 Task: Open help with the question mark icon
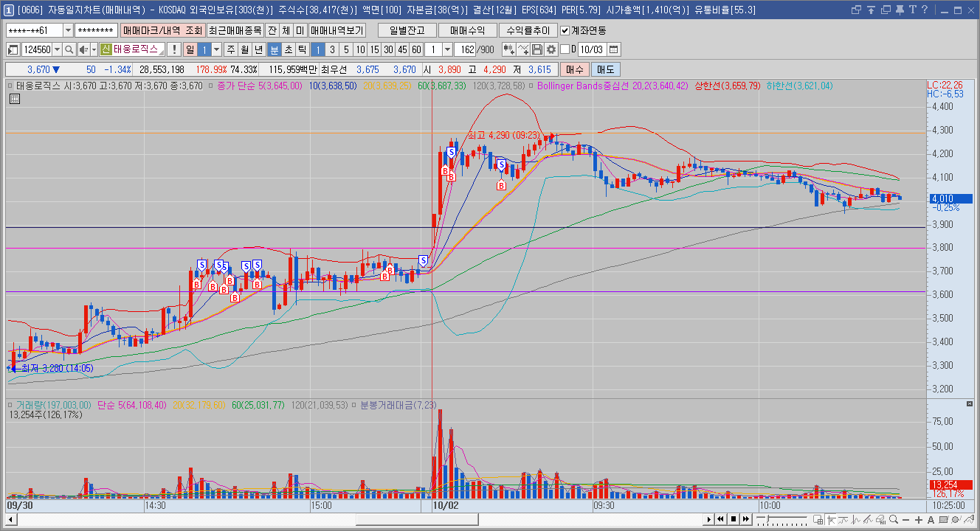coord(924,10)
